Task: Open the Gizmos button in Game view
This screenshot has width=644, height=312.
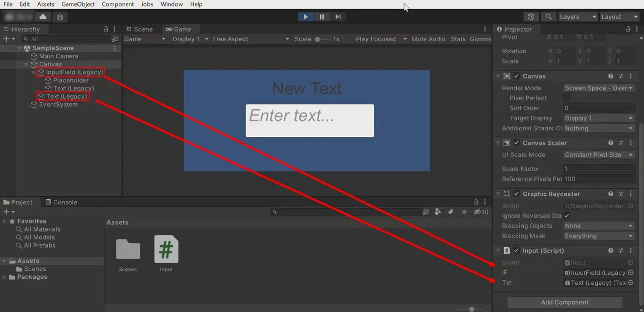Action: pyautogui.click(x=480, y=39)
